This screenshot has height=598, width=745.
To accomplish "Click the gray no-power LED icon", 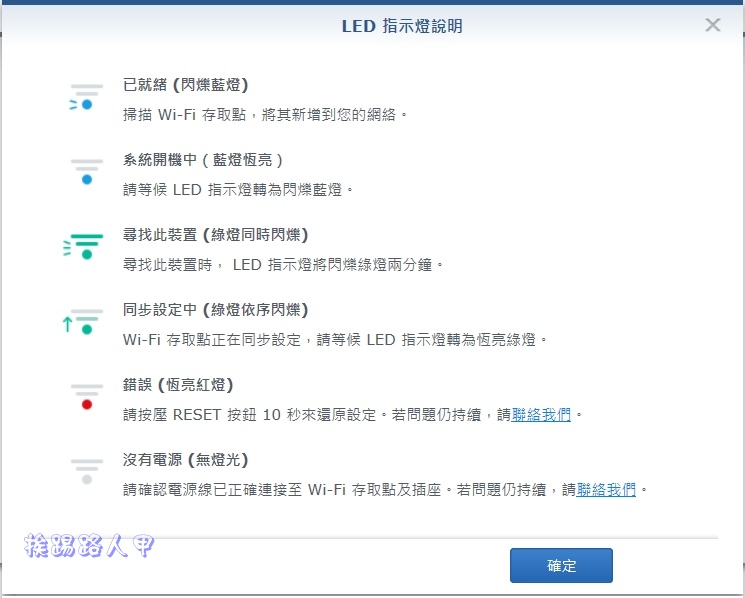I will (86, 472).
